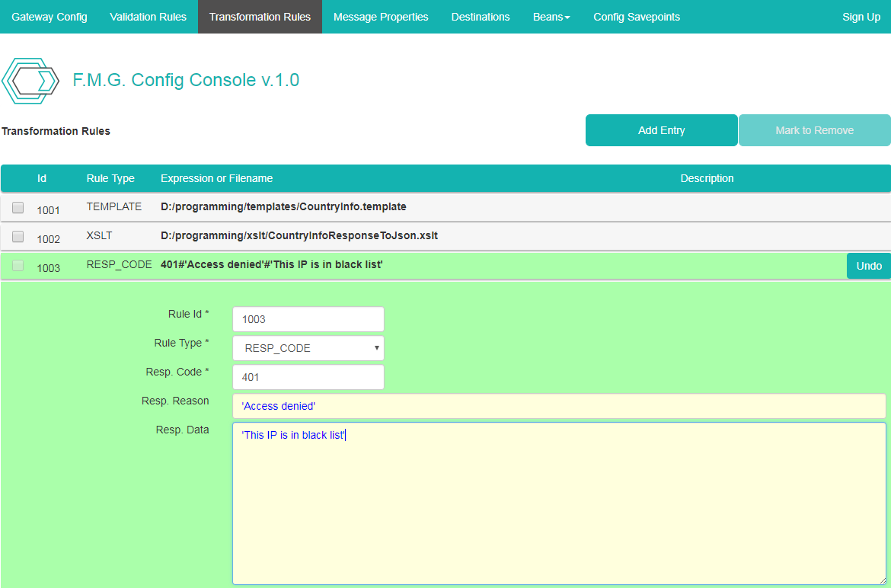Viewport: 891px width, 588px height.
Task: Click the F.M.G. hexagon logo icon
Action: 30,81
